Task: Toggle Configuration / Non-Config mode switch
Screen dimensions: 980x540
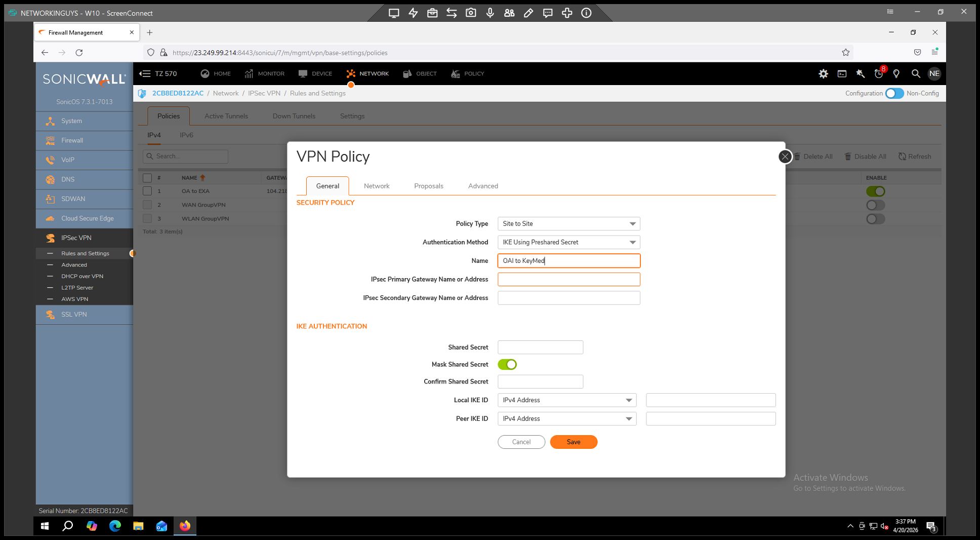Action: (894, 94)
